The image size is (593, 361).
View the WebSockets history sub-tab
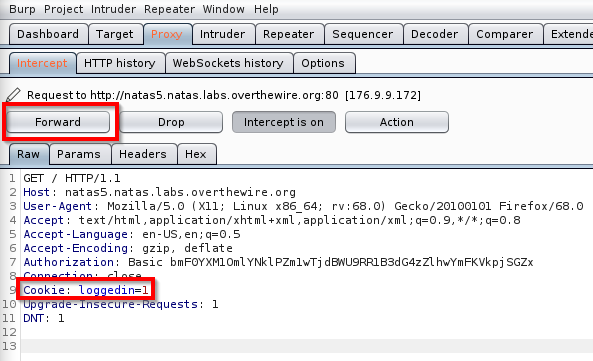(228, 63)
